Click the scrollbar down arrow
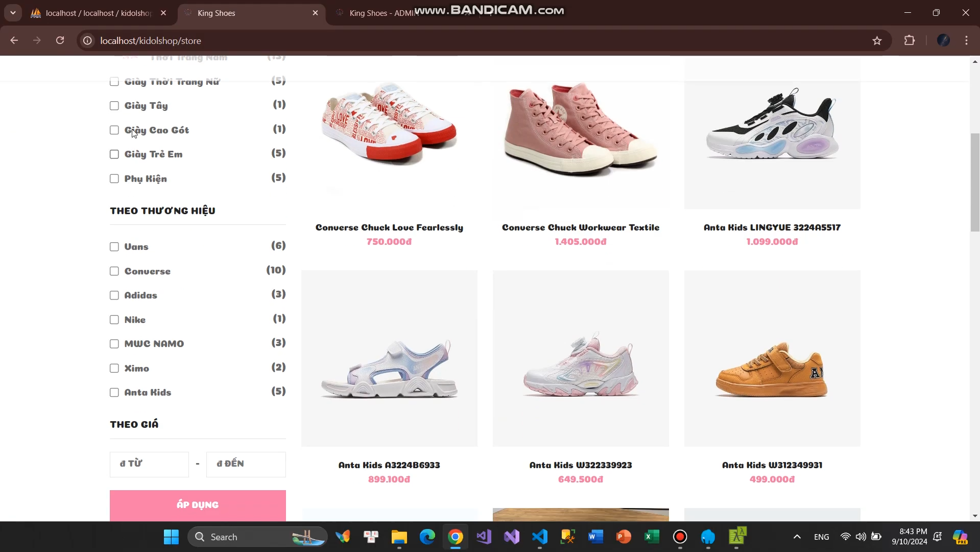This screenshot has width=980, height=552. (975, 516)
